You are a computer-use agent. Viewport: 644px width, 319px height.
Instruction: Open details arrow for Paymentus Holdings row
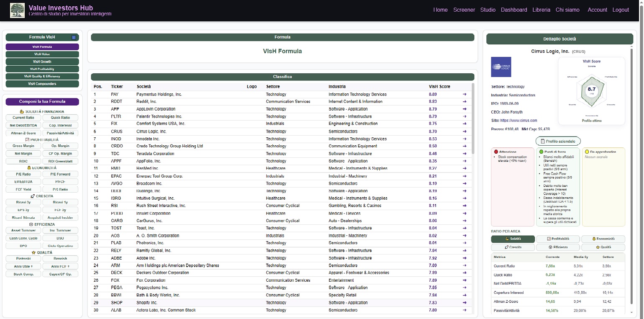[465, 95]
